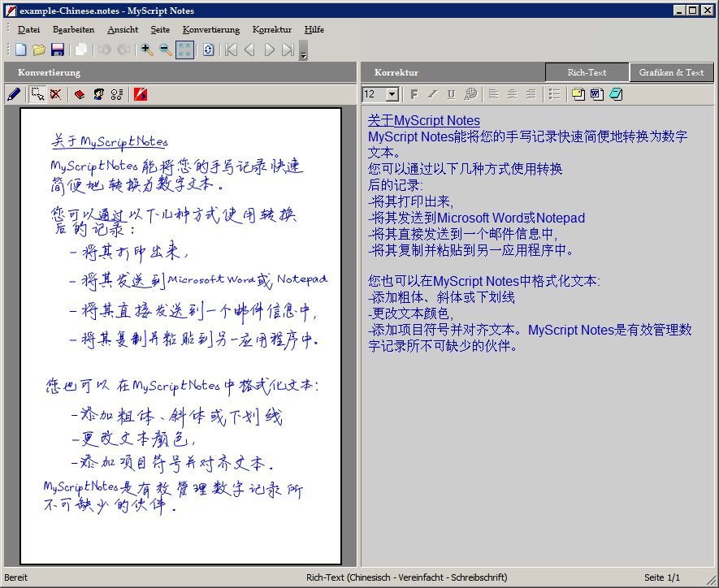Align text right
Image resolution: width=719 pixels, height=588 pixels.
point(531,94)
